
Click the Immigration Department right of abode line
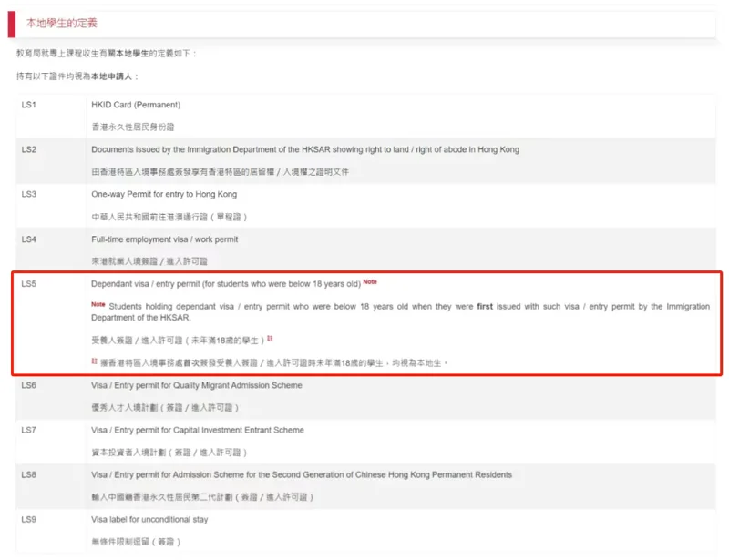click(x=305, y=149)
